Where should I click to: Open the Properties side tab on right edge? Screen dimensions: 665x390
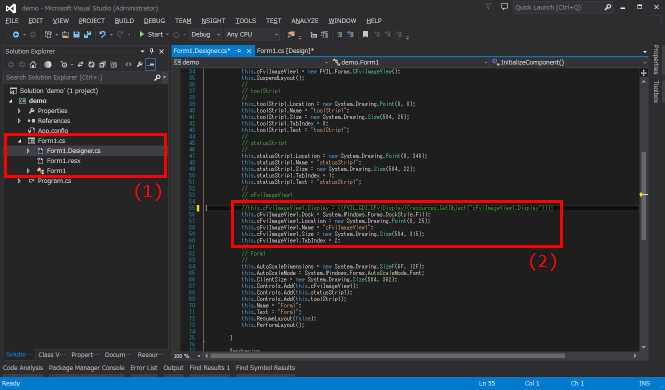(x=656, y=59)
